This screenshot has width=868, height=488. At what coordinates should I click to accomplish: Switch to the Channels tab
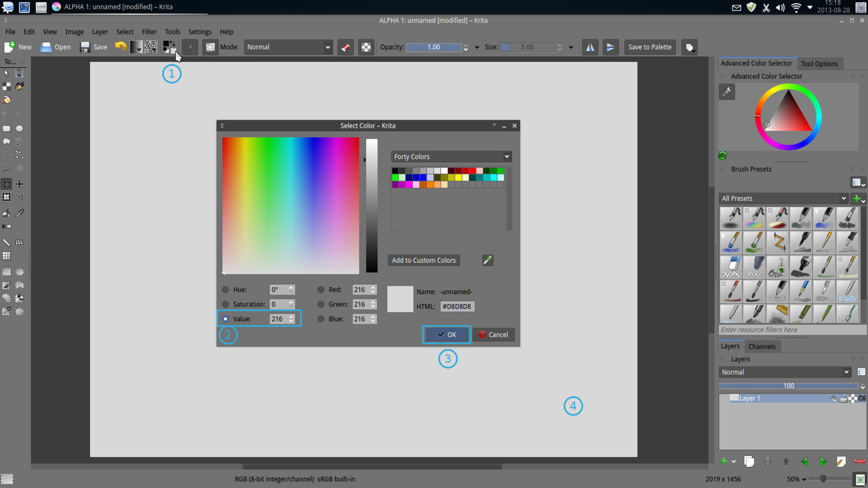pos(762,346)
